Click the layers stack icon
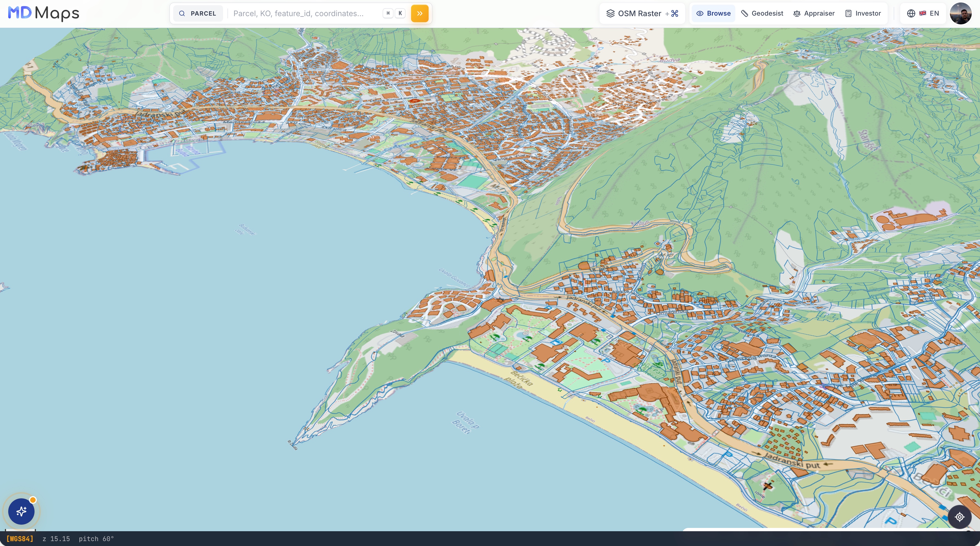 point(610,13)
